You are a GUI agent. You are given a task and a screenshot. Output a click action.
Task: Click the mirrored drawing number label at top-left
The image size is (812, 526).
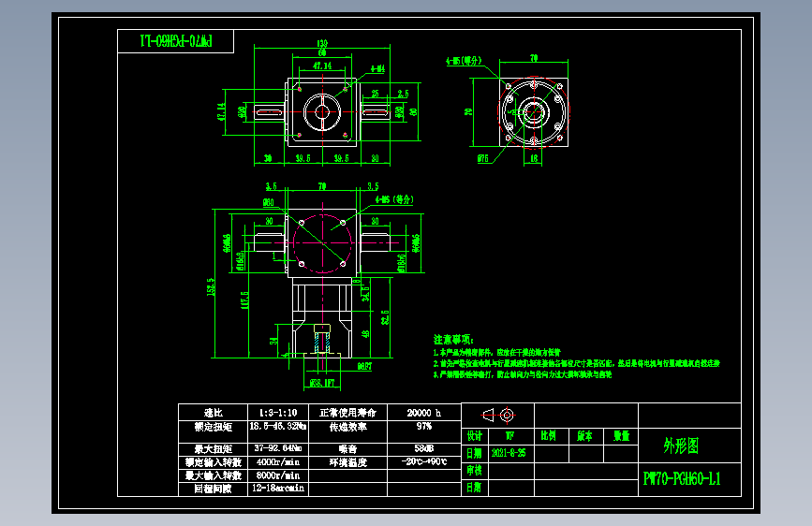(x=176, y=41)
